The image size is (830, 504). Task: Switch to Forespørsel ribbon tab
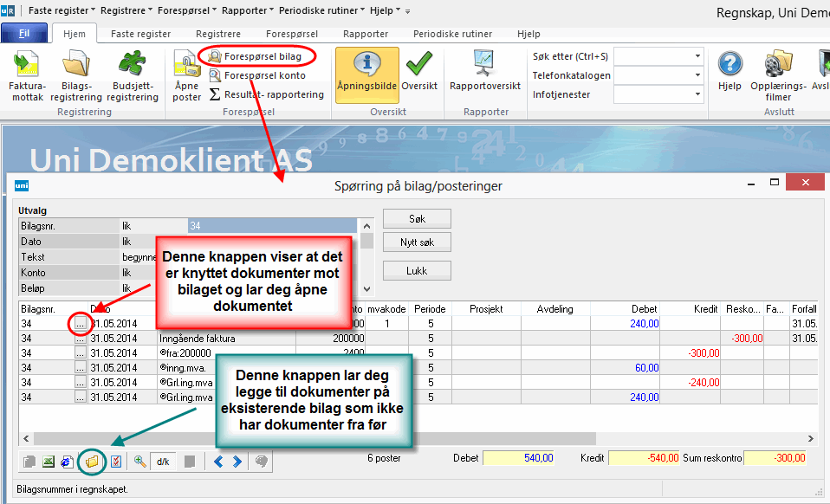click(x=292, y=34)
